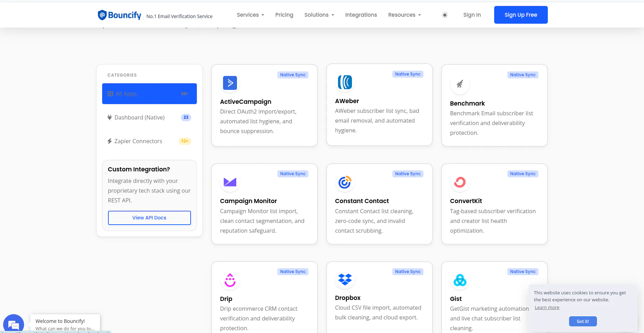The image size is (644, 333).
Task: Click the Dropbox logo icon
Action: pyautogui.click(x=345, y=279)
